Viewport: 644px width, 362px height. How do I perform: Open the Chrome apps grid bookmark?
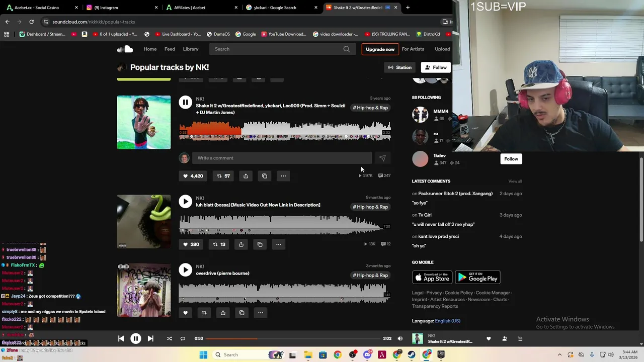pyautogui.click(x=7, y=34)
